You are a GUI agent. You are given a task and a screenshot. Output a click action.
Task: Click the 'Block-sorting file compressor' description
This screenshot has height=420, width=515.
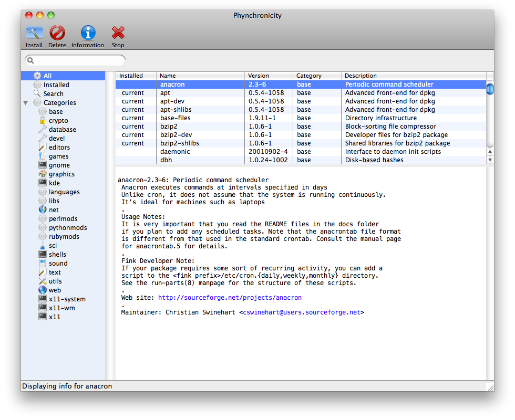tap(390, 127)
